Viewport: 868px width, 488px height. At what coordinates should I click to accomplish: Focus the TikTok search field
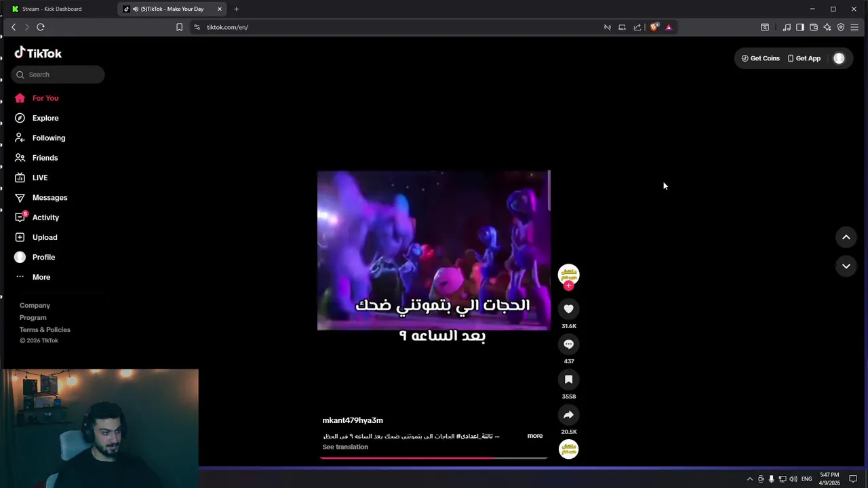[58, 75]
